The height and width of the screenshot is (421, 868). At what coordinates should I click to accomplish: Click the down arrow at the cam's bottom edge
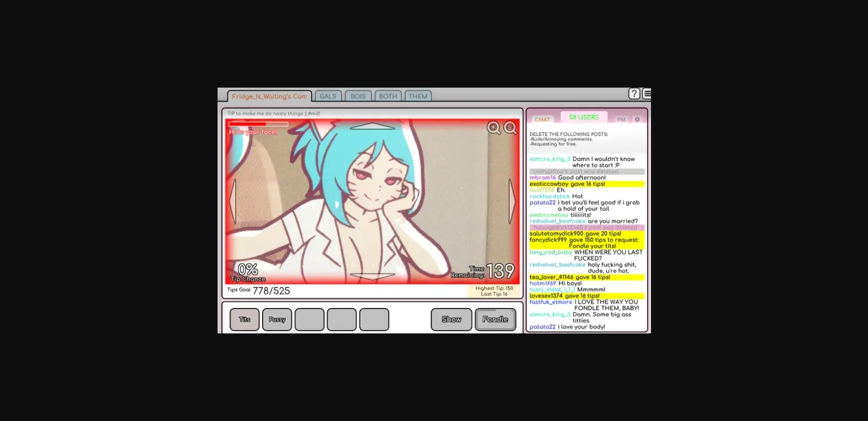click(372, 275)
